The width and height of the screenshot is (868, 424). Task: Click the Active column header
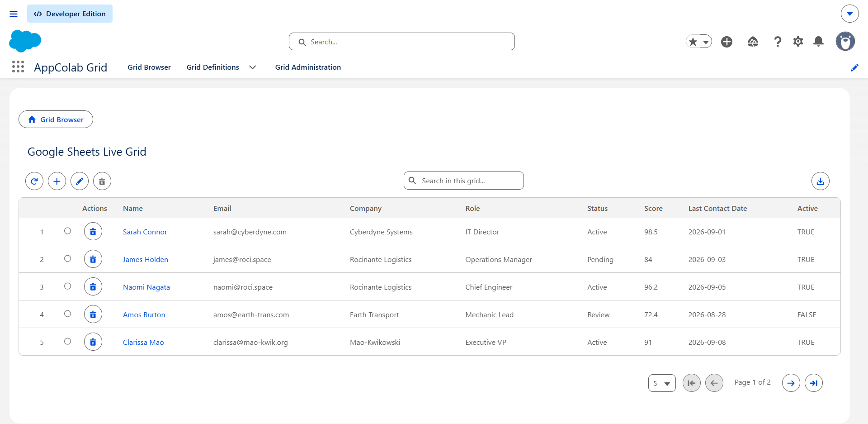[807, 208]
